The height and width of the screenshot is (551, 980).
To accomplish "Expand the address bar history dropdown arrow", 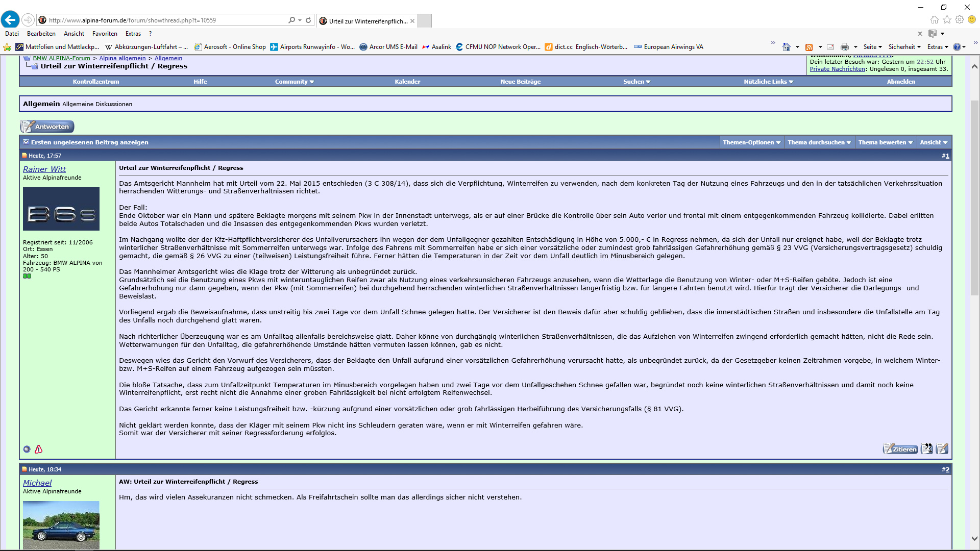I will (x=300, y=20).
